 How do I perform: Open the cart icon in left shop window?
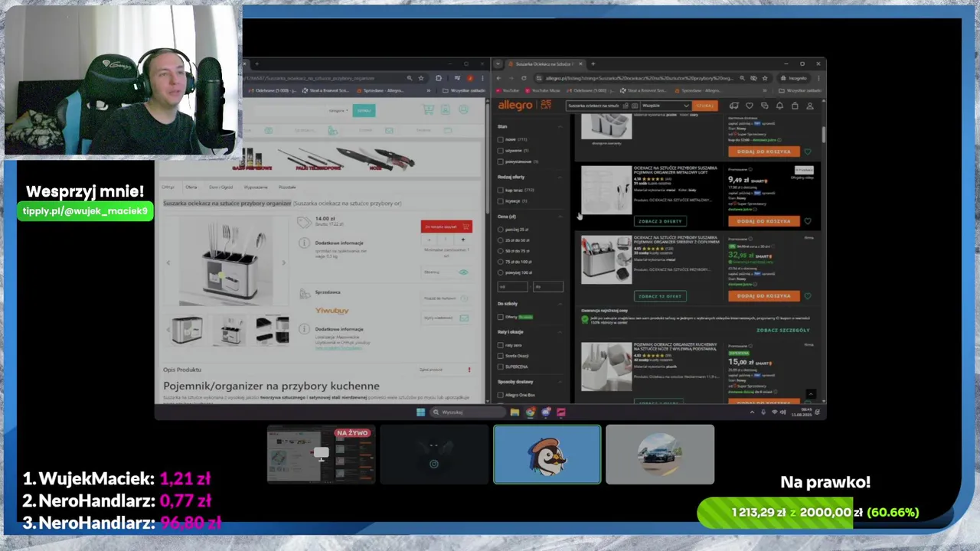(x=428, y=110)
